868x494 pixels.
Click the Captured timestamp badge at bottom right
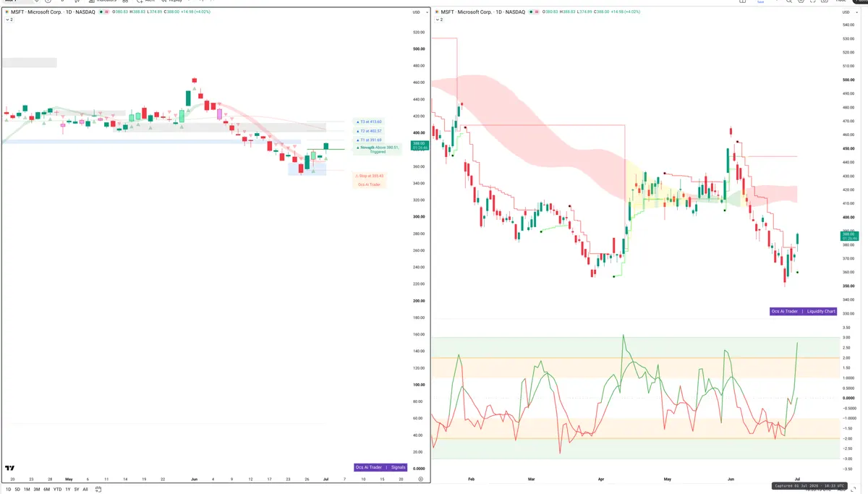pos(811,486)
